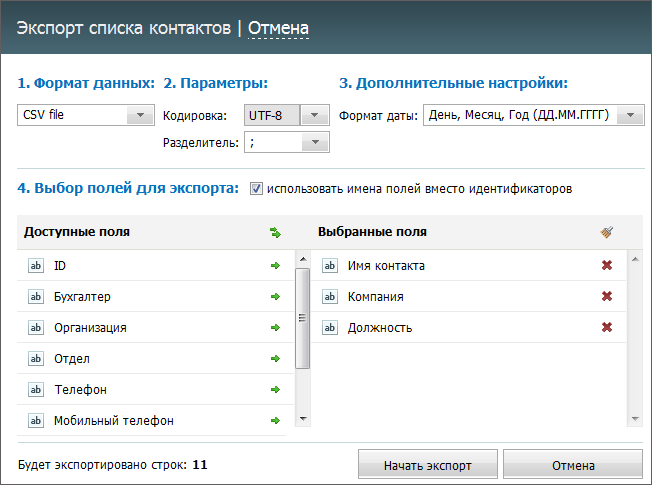Viewport: 652px width, 485px height.
Task: Select the Организация row text
Action: tap(90, 327)
